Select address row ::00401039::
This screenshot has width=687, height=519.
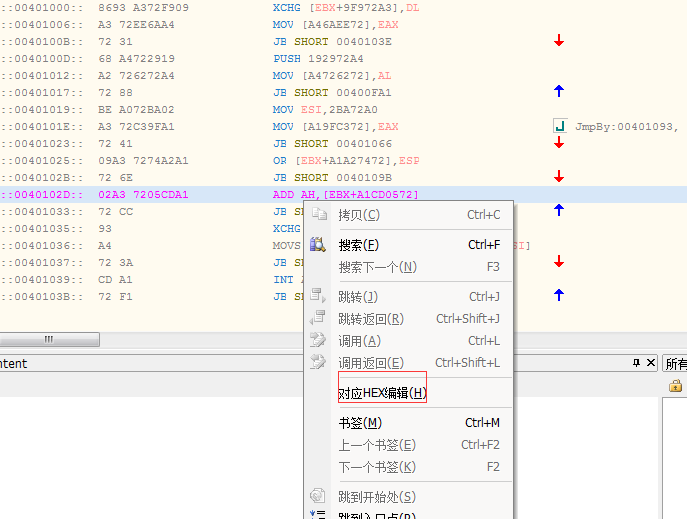pos(42,279)
